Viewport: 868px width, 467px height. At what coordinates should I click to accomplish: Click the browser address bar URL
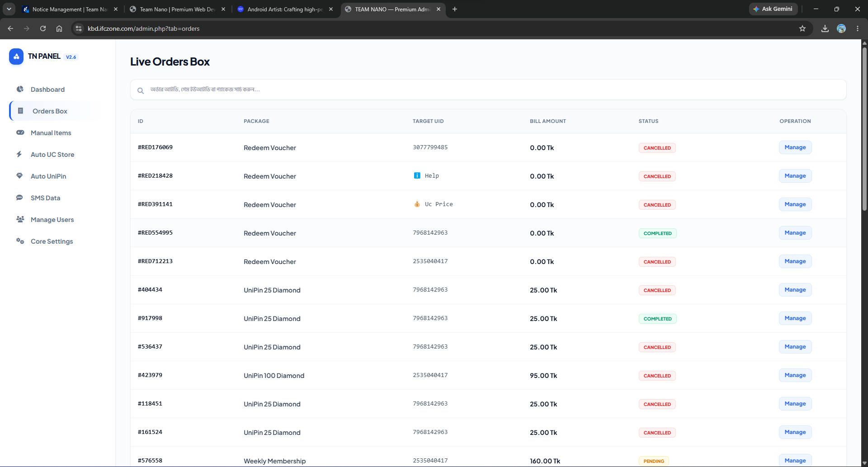coord(143,28)
